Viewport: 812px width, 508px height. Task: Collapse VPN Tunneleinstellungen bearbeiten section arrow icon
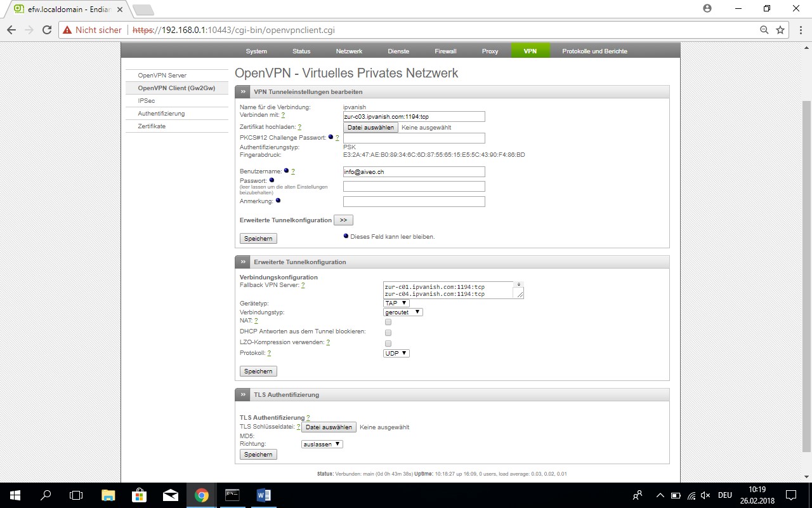(x=243, y=92)
